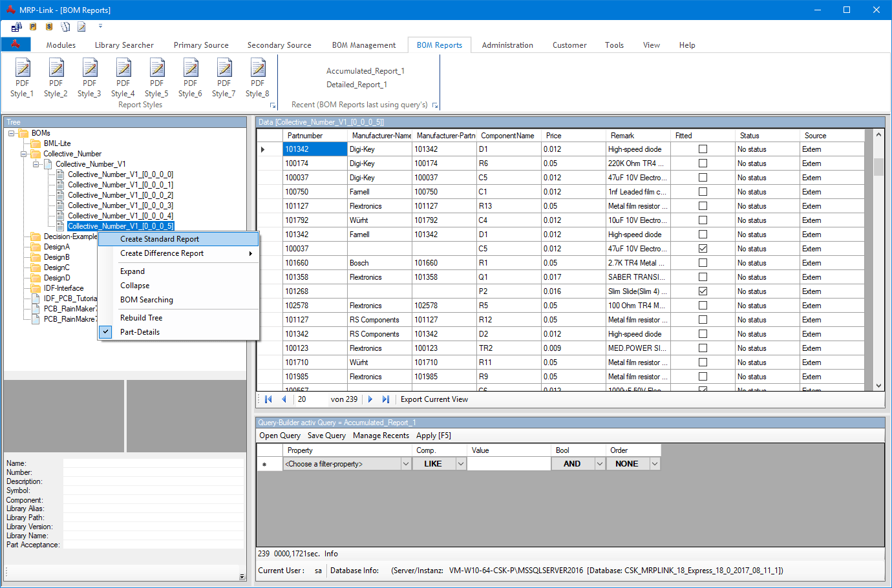
Task: Open recent Accumulated_Report_1 query
Action: tap(365, 71)
